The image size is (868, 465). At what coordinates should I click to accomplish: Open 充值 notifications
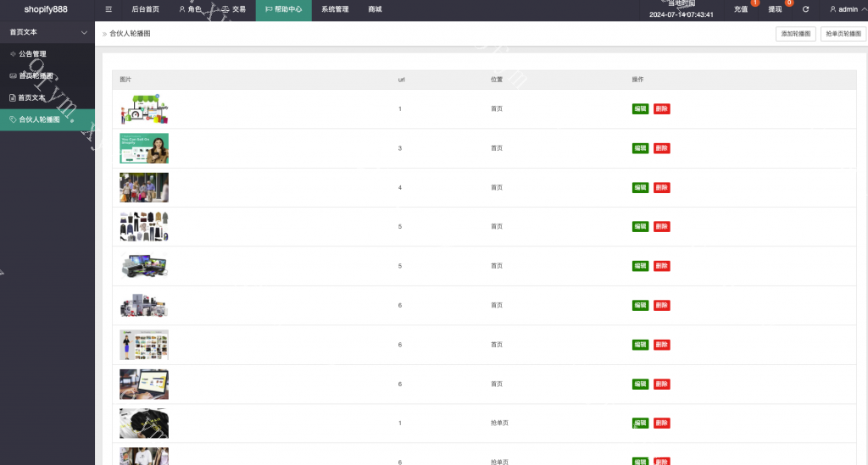741,9
